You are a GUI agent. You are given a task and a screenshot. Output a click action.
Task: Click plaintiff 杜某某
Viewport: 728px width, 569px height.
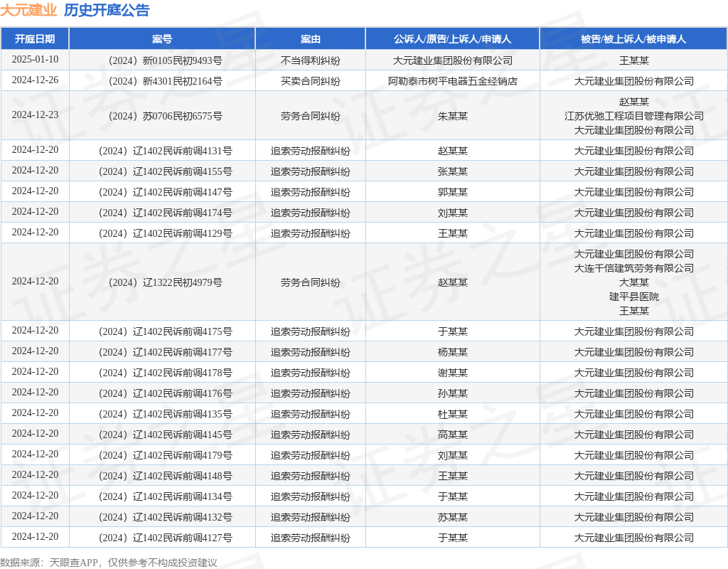click(453, 414)
